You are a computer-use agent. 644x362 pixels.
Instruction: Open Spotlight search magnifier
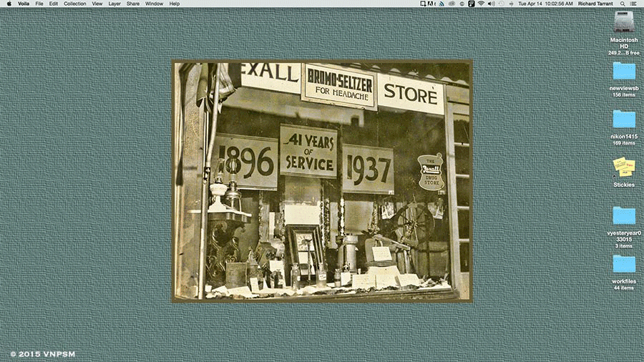point(623,4)
